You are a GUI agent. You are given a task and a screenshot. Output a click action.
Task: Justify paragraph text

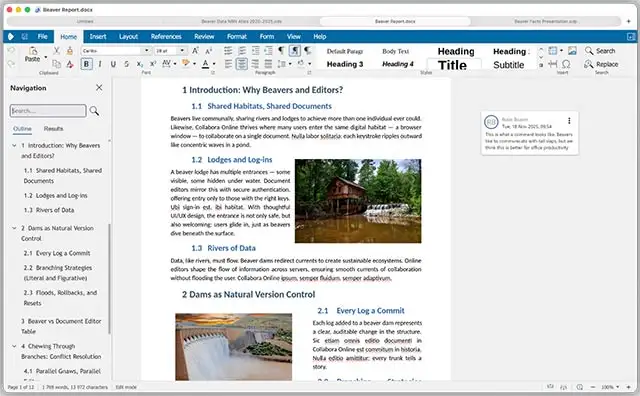coord(268,64)
